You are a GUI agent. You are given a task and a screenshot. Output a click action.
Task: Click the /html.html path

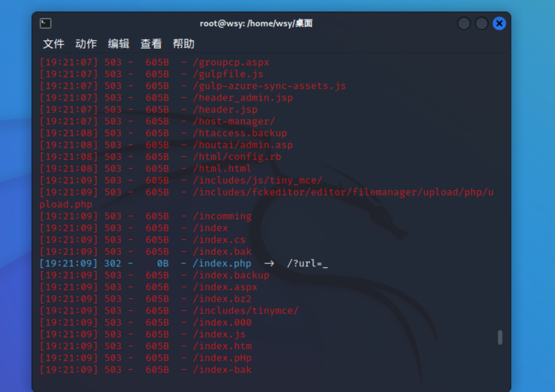222,168
